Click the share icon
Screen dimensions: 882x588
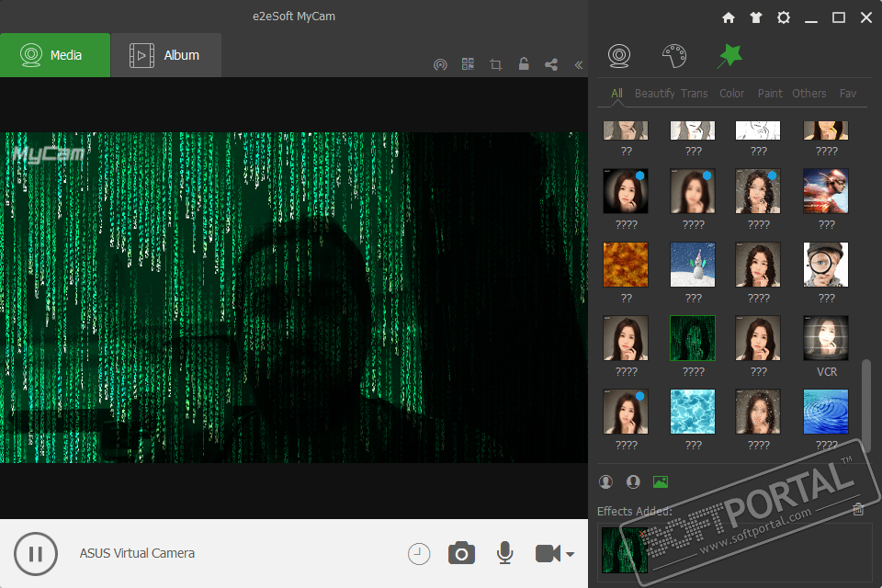pos(551,64)
